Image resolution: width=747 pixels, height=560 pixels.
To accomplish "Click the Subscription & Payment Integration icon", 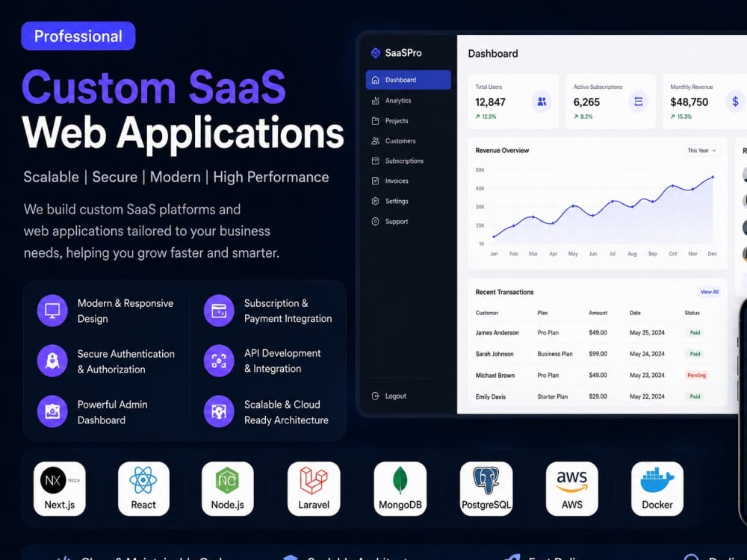I will (219, 311).
